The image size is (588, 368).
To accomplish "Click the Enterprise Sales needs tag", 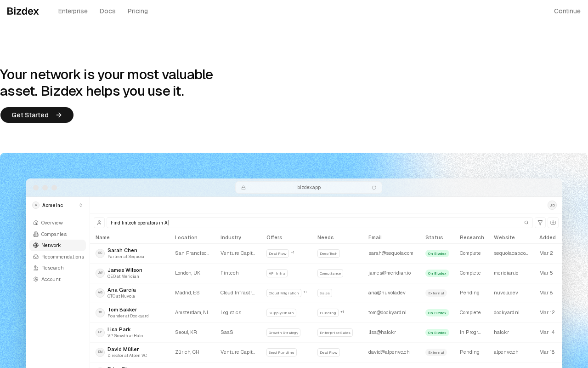I will tap(335, 333).
